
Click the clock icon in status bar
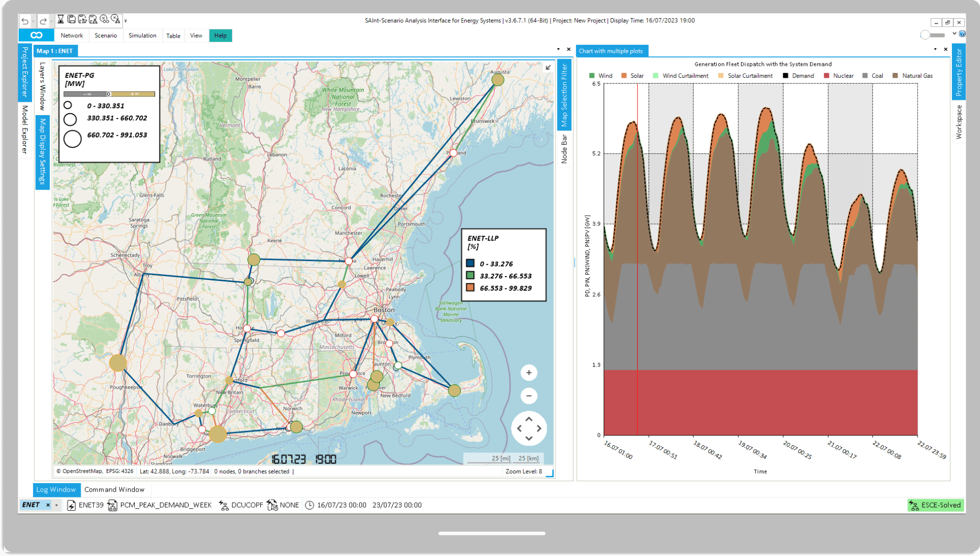[309, 505]
